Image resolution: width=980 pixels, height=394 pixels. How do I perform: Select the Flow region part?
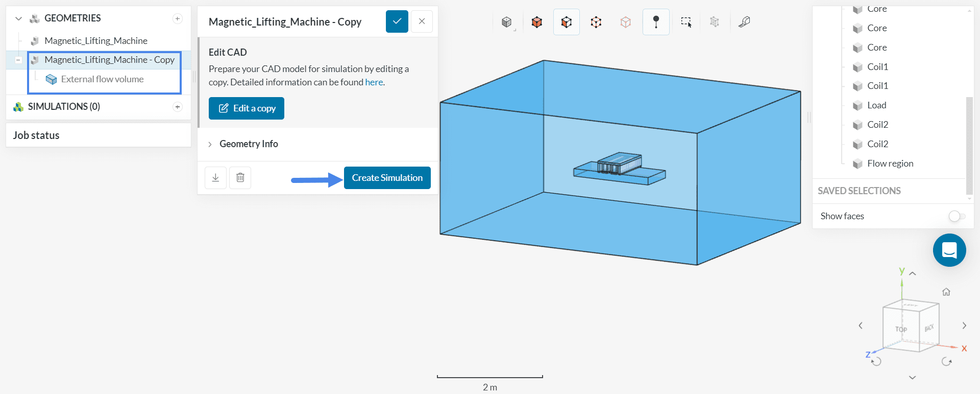[x=890, y=164]
